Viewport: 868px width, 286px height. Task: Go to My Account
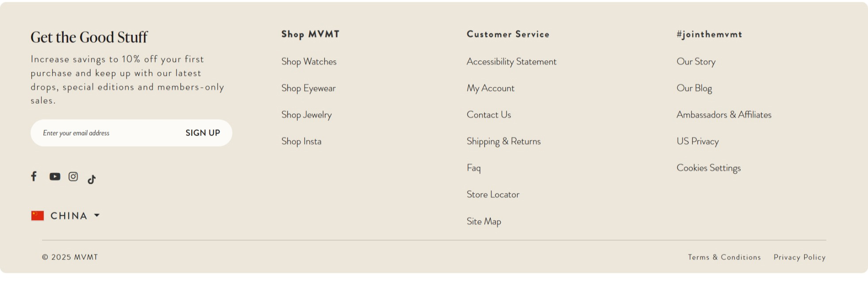(x=490, y=88)
